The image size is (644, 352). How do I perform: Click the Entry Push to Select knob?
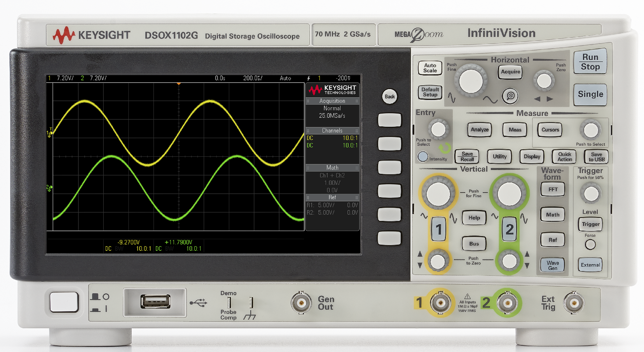(438, 129)
